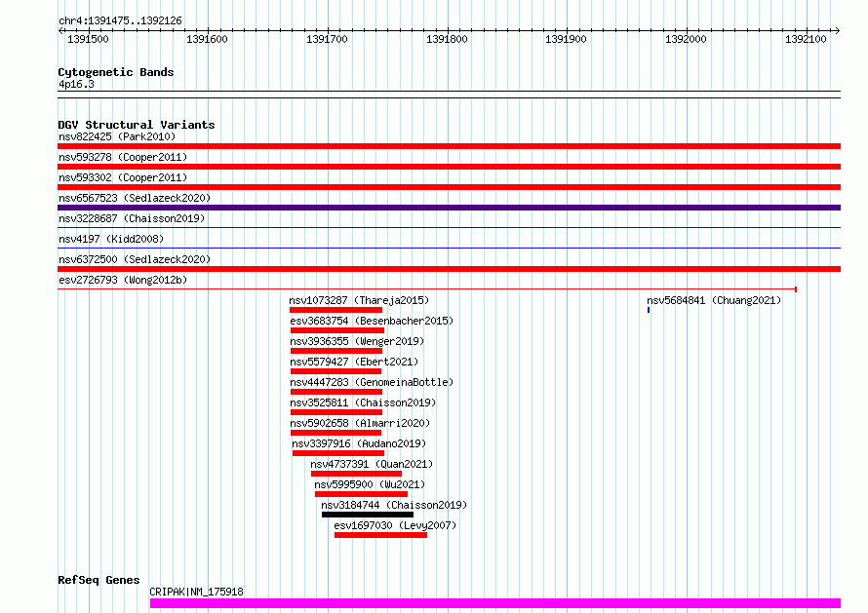Select the nsv593278 (Cooper2011) variant label
This screenshot has width=868, height=613.
click(x=123, y=157)
